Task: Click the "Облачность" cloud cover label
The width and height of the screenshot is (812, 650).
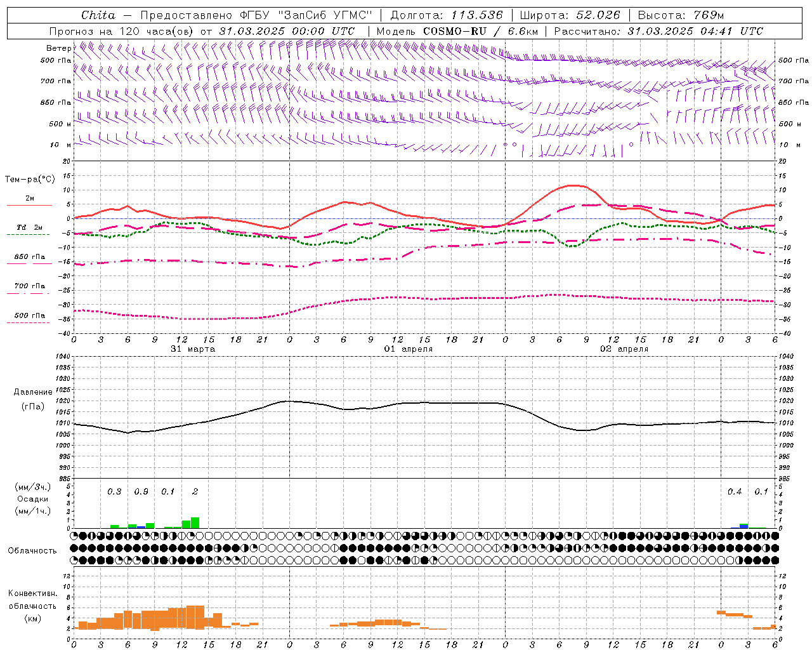Action: 32,550
